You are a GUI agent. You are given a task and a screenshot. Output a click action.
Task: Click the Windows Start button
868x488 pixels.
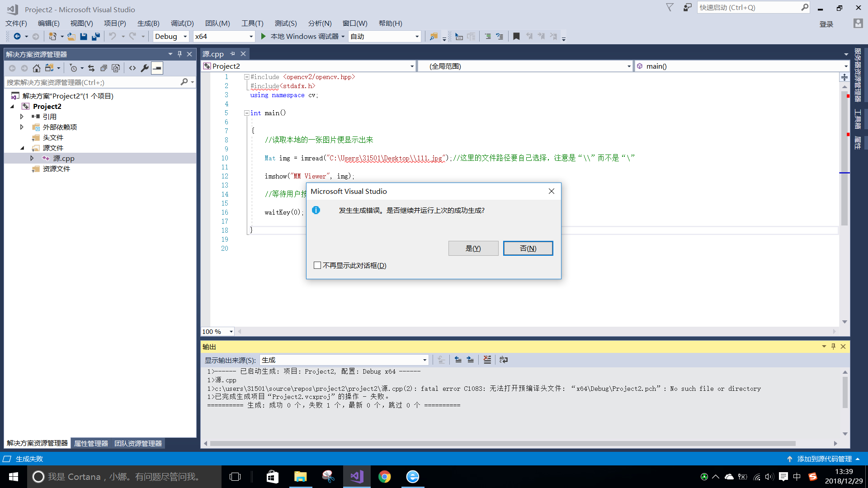pyautogui.click(x=14, y=477)
